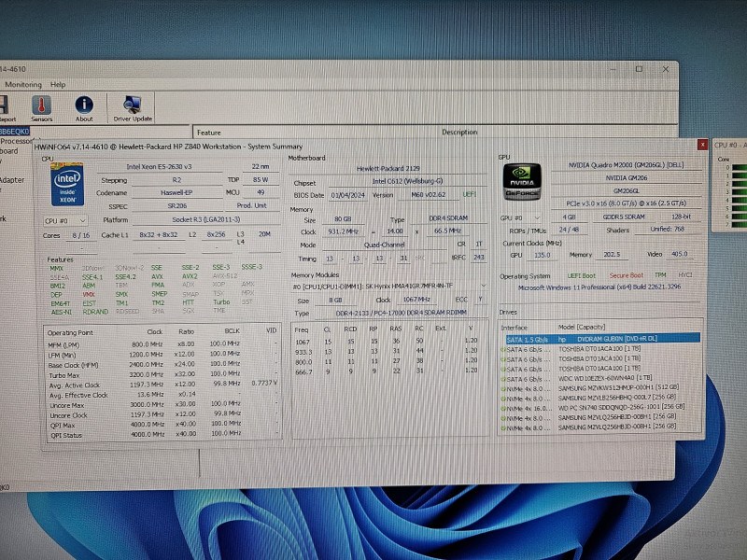
Task: Click the NVIDIA GeForce GPU logo
Action: pos(522,181)
